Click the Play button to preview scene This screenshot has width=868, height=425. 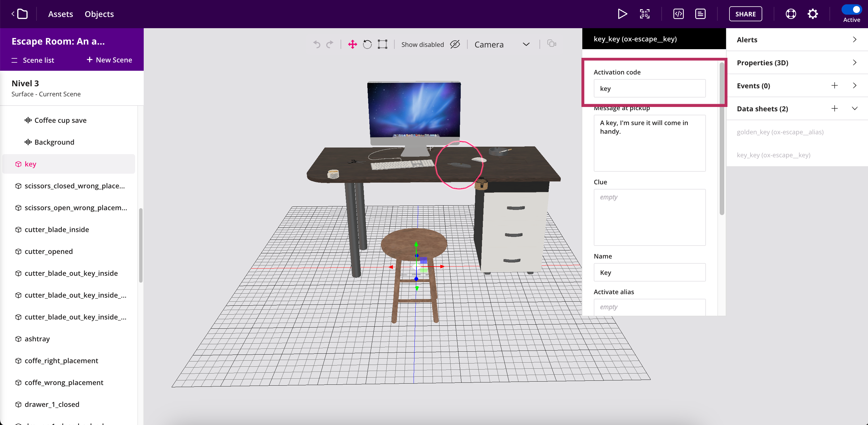pos(622,14)
